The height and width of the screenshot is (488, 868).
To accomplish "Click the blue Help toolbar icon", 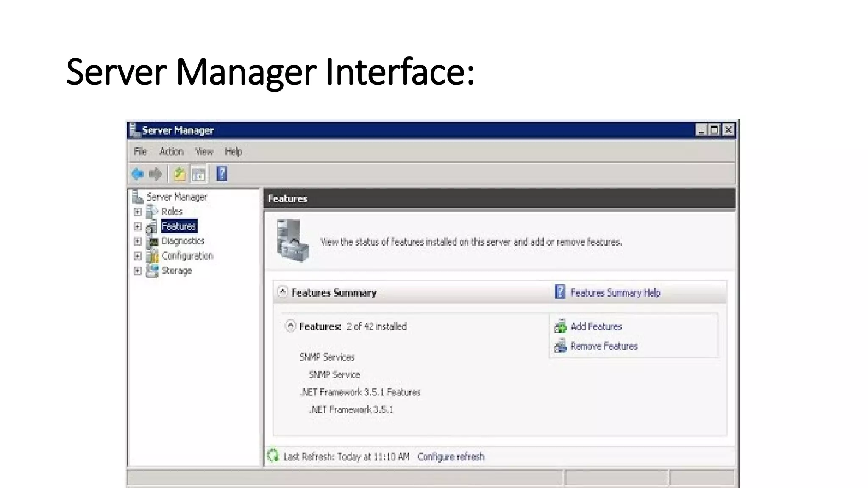I will click(222, 174).
